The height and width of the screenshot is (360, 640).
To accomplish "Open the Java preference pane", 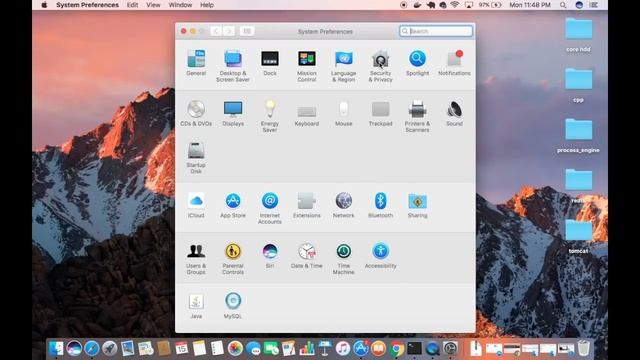I will click(196, 306).
